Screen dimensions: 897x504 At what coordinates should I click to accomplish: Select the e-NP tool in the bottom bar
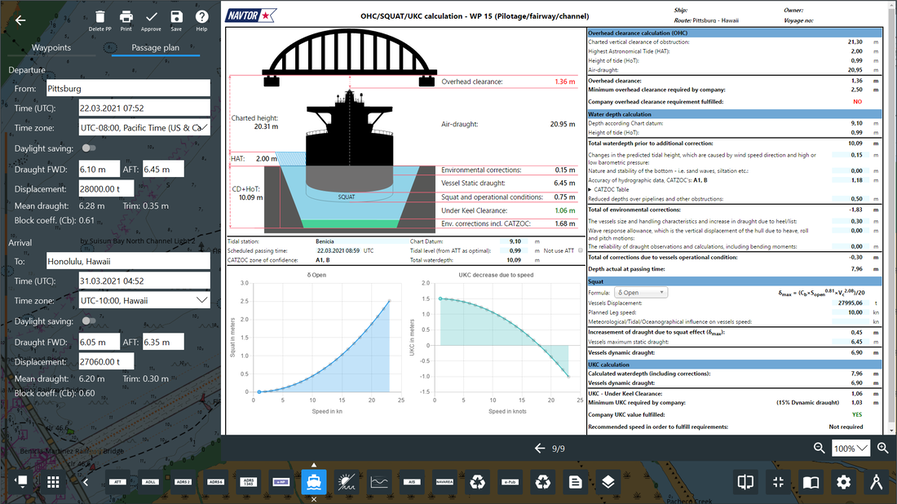tap(281, 482)
